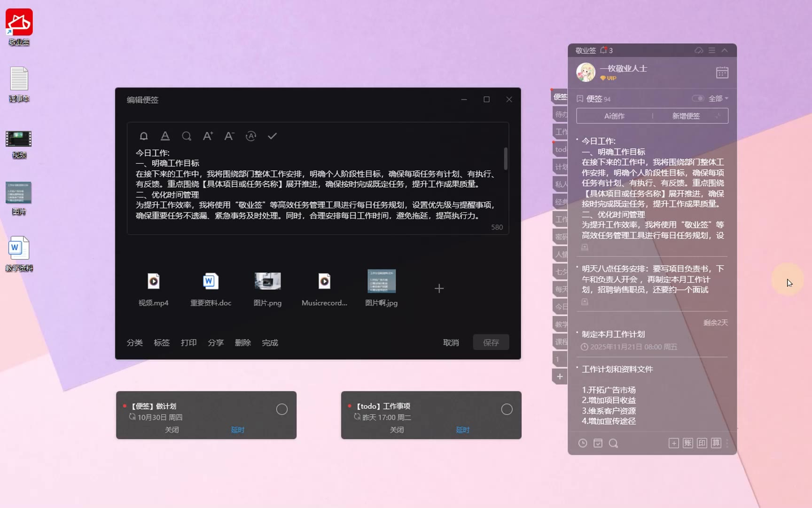812x508 pixels.
Task: Collapse the 敬业签 panel with the up chevron
Action: (x=725, y=50)
